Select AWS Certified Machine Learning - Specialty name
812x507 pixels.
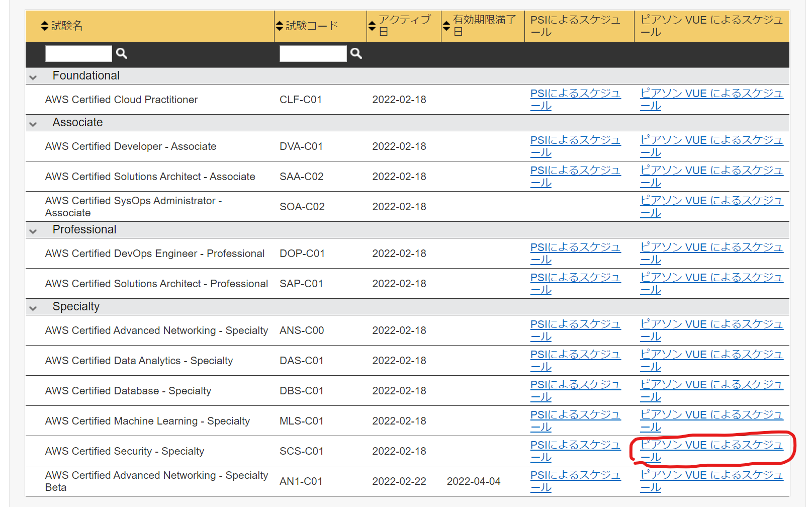[148, 421]
